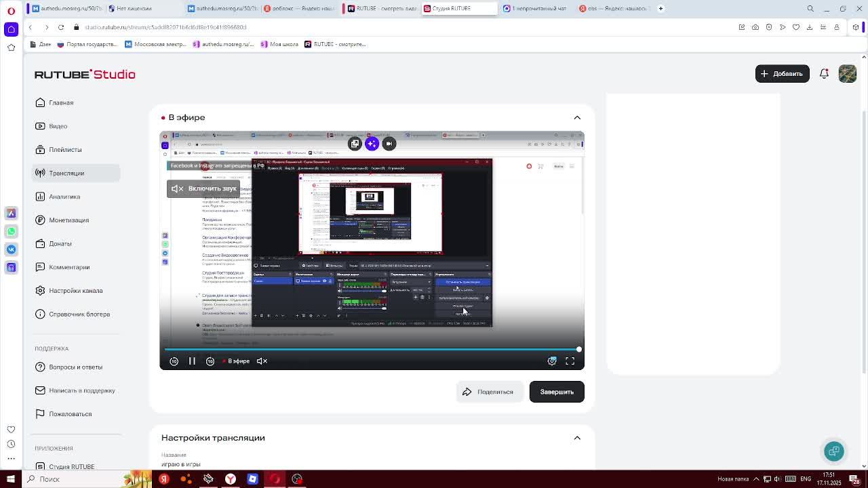Click the Добавить button
868x488 pixels.
pyautogui.click(x=782, y=73)
